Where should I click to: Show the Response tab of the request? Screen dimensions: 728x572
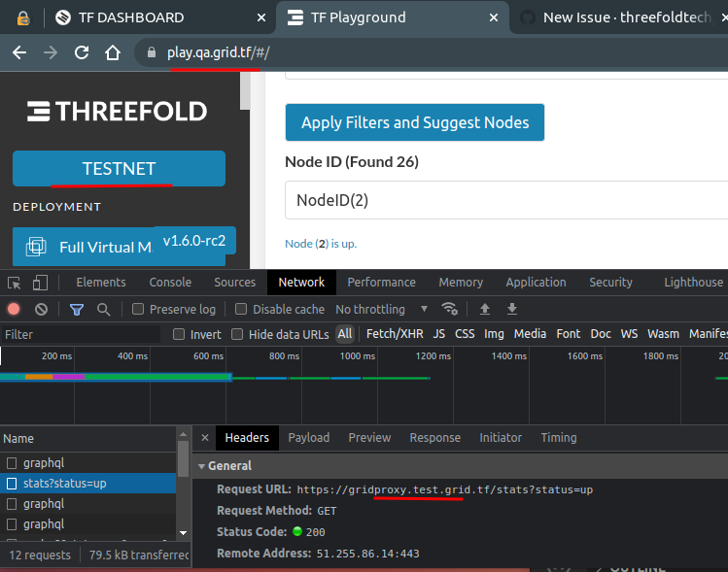(x=435, y=437)
